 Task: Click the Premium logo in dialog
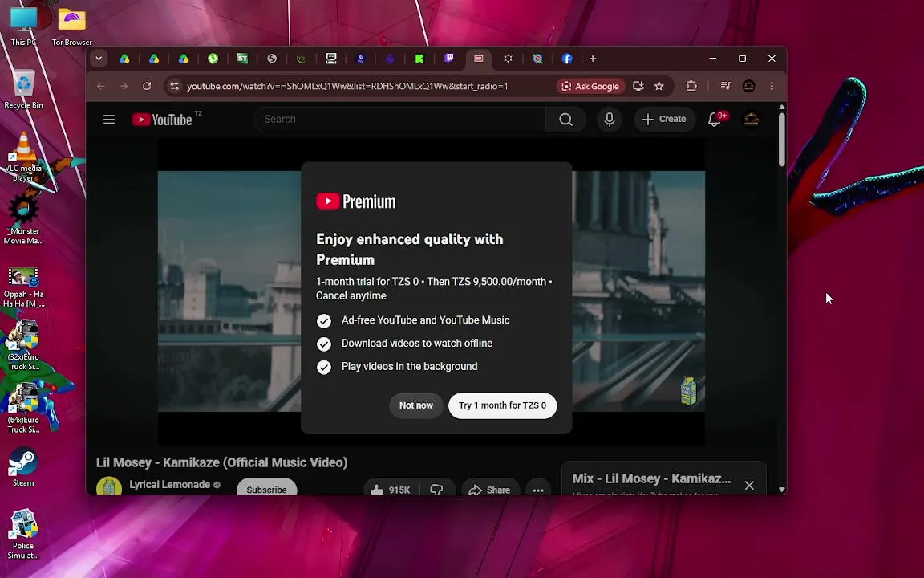click(x=356, y=201)
